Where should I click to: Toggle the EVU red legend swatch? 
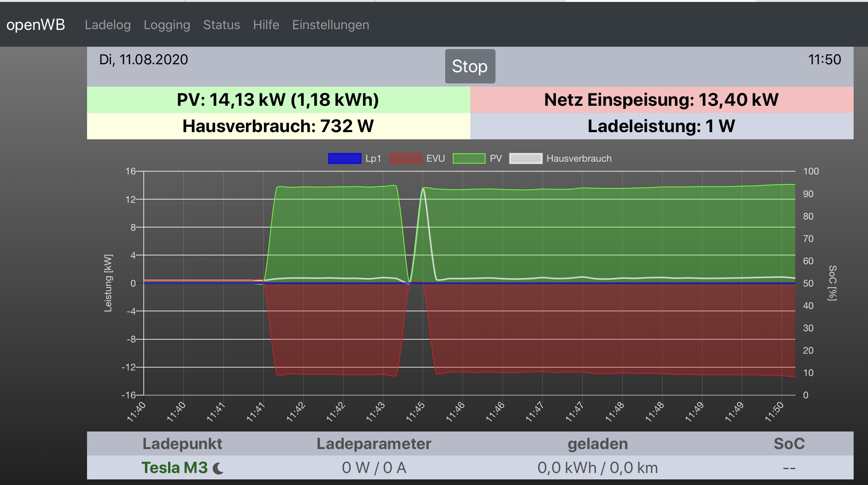point(406,158)
